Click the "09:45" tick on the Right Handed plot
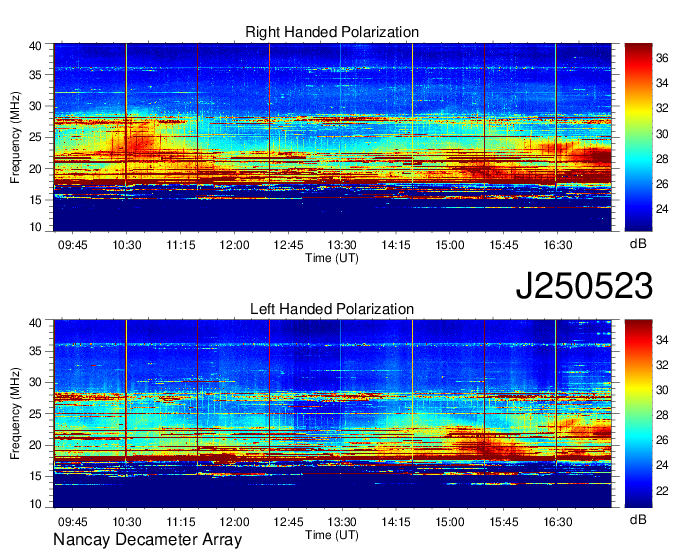The image size is (680, 552). coord(72,245)
